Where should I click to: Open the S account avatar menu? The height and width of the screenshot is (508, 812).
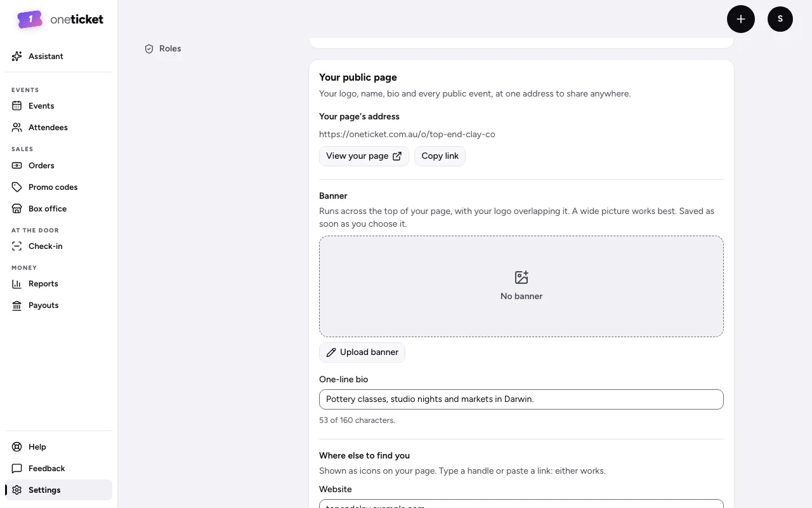780,19
